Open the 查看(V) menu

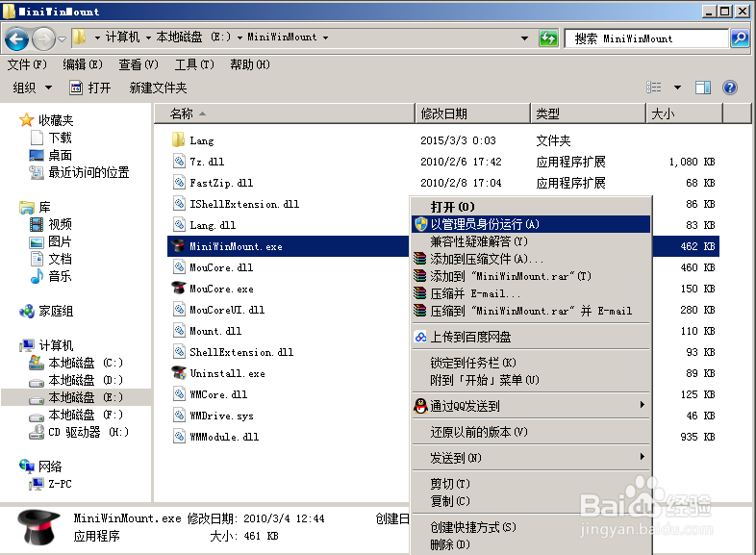pyautogui.click(x=139, y=64)
